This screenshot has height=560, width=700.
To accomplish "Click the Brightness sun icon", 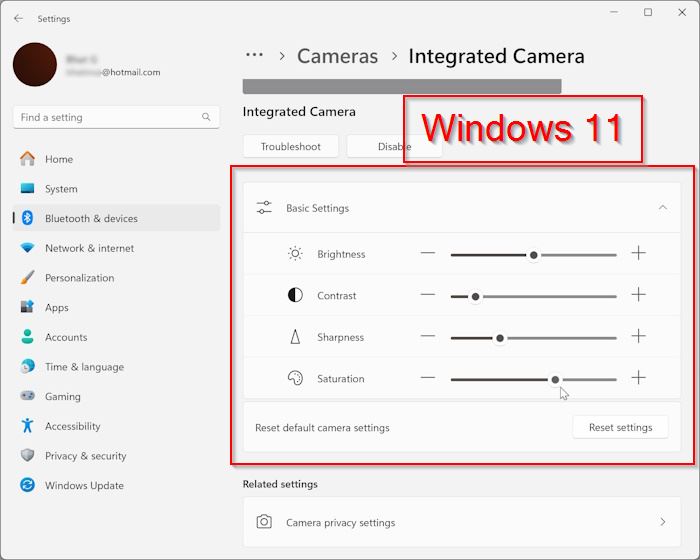I will tap(295, 254).
